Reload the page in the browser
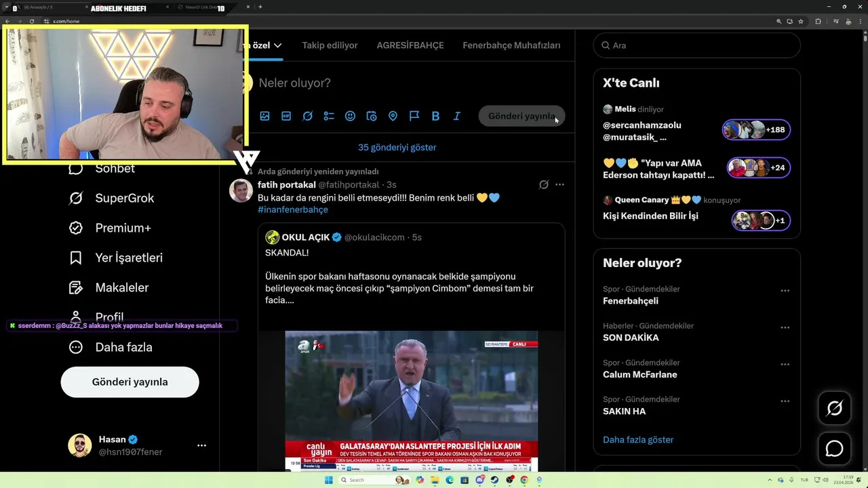 (32, 21)
